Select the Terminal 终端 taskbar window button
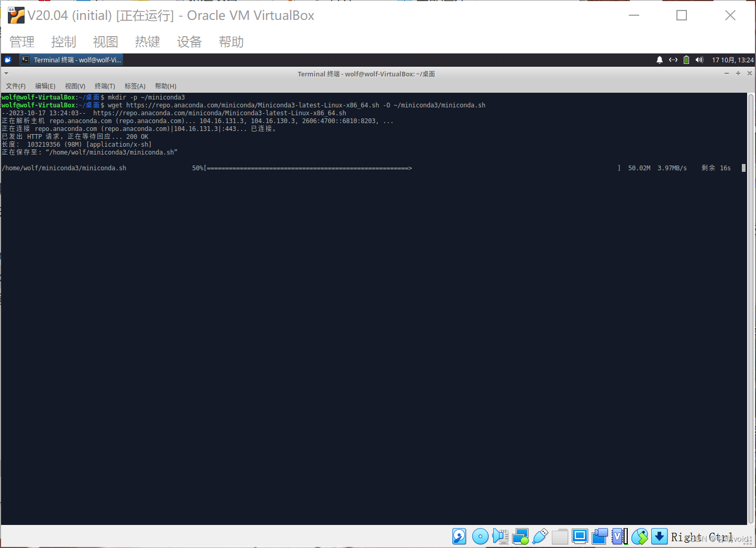 [x=71, y=60]
